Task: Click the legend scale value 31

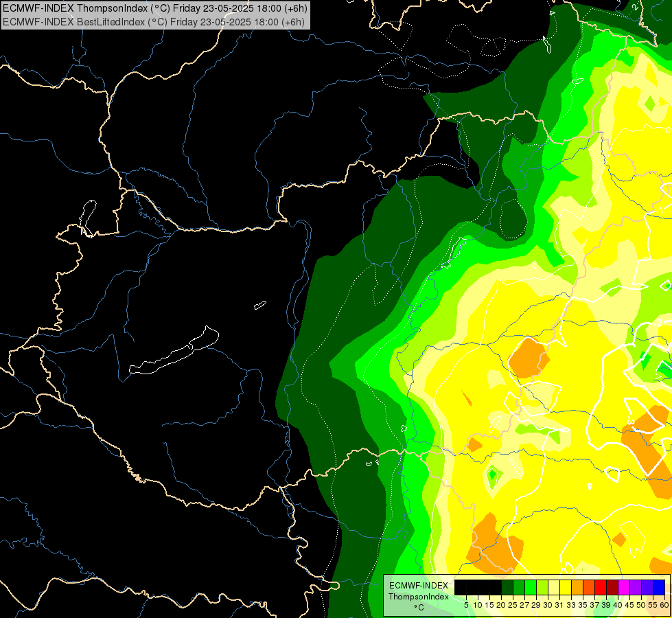Action: [559, 605]
